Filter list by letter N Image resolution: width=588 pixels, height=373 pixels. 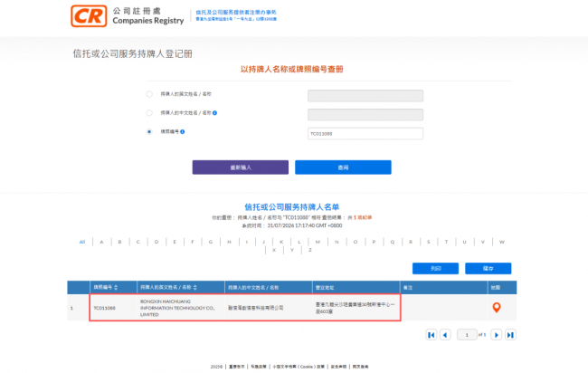tap(337, 242)
